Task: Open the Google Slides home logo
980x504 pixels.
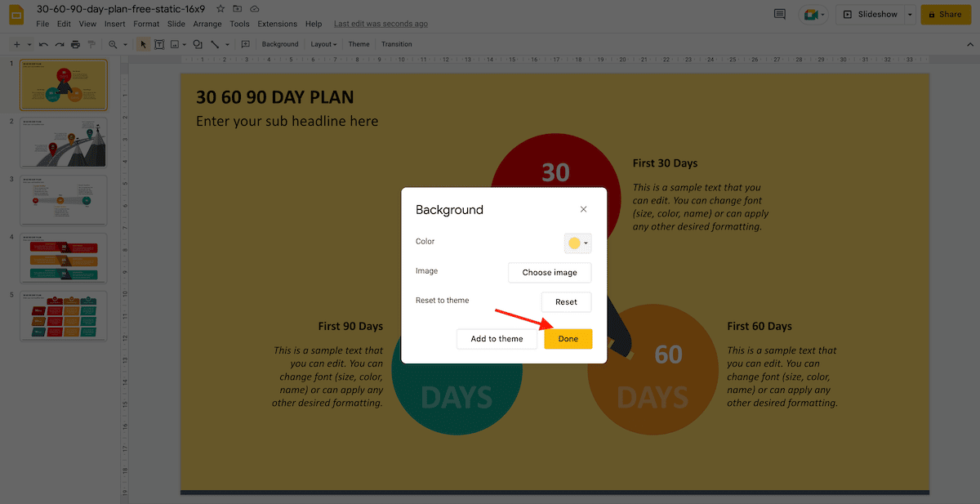Action: [16, 15]
